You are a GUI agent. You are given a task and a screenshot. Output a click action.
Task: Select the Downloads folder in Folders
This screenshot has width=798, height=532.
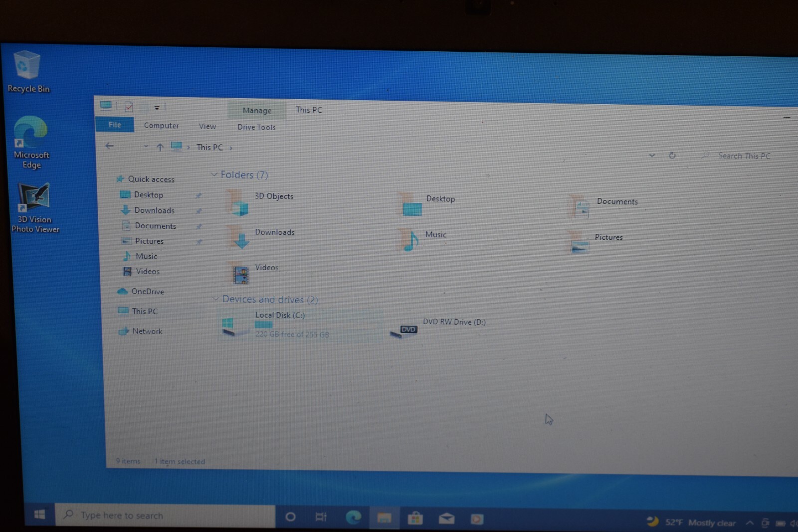(x=261, y=237)
